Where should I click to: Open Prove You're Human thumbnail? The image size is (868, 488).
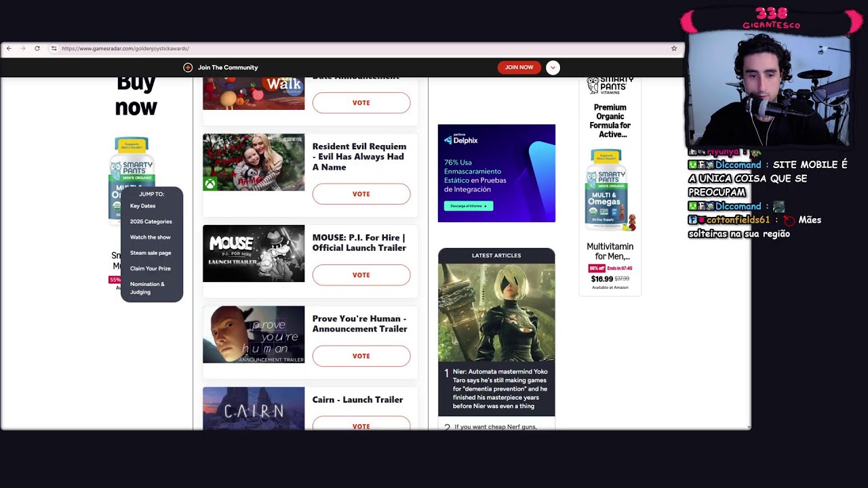click(x=254, y=334)
